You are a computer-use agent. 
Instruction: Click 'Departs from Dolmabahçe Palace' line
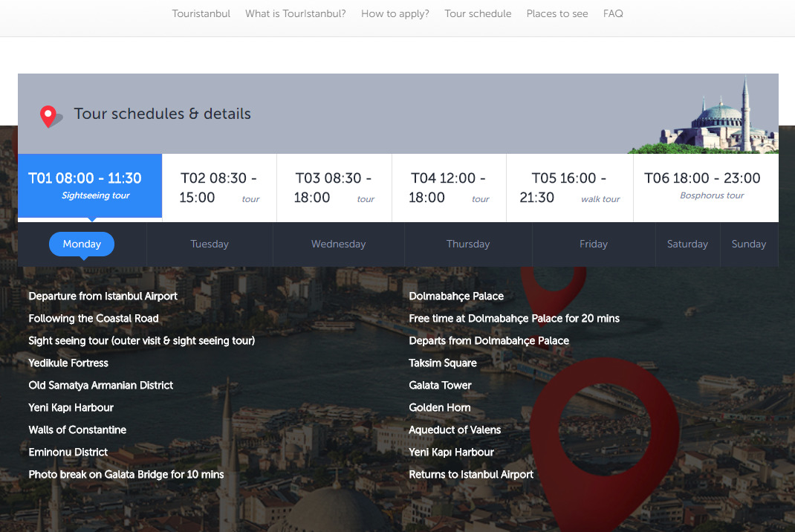[489, 341]
